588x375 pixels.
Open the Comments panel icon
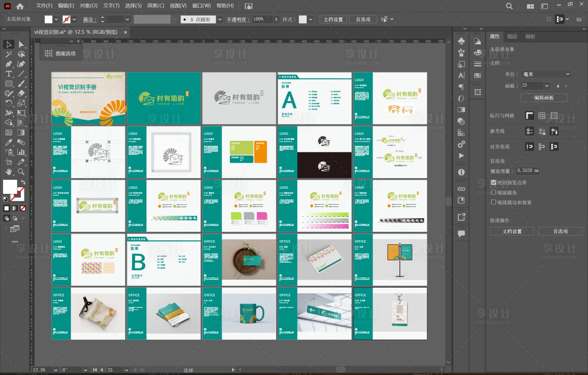tap(462, 233)
